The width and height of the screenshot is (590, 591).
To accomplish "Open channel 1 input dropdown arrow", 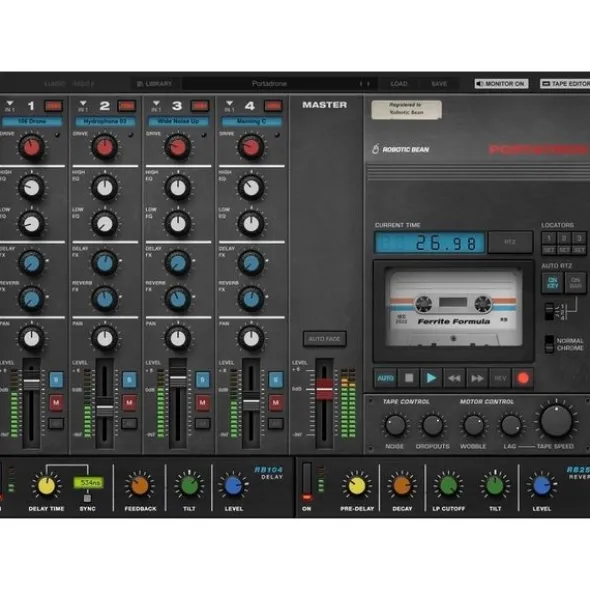I will 10,103.
